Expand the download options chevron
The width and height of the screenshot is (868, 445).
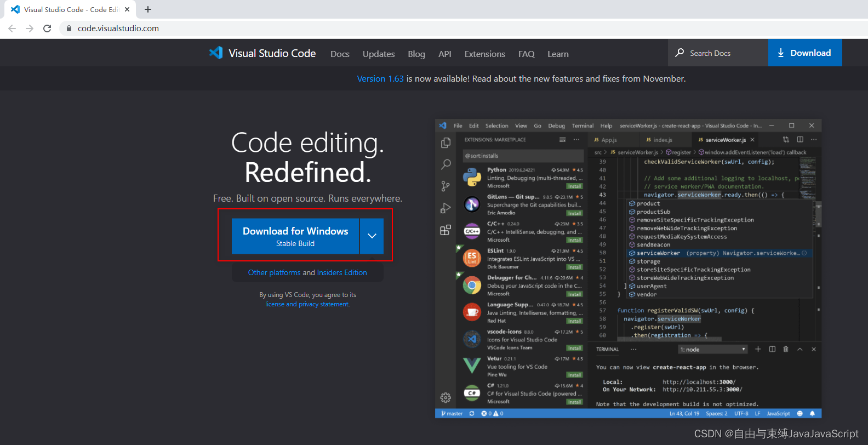pos(372,236)
